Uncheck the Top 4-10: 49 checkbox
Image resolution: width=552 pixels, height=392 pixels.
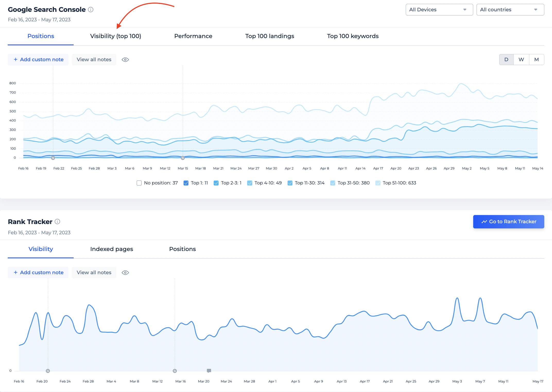pyautogui.click(x=249, y=183)
